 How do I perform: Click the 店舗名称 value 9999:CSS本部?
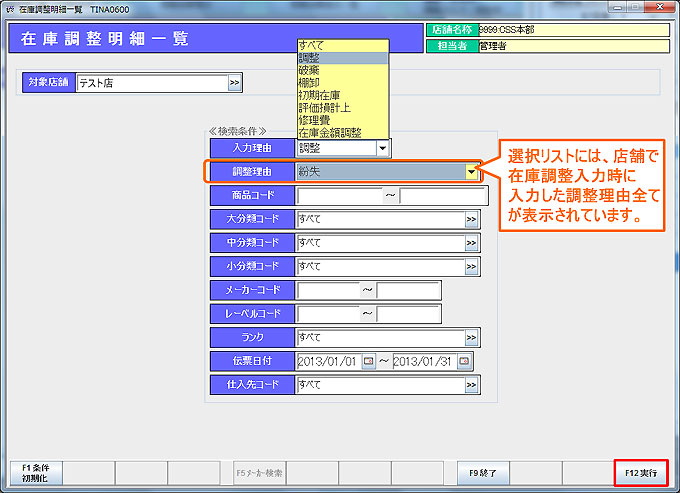(574, 30)
